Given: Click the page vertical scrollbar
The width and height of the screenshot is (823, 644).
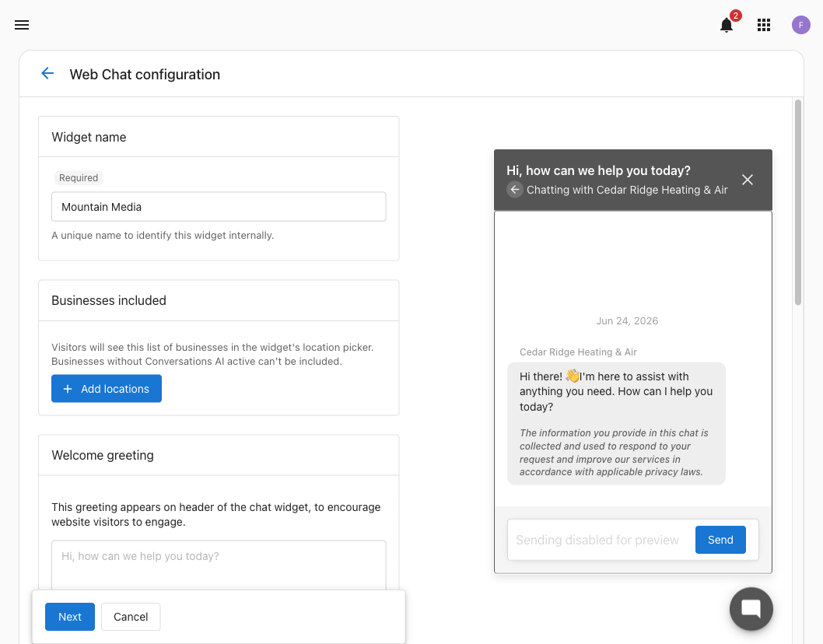Looking at the screenshot, I should (x=798, y=202).
